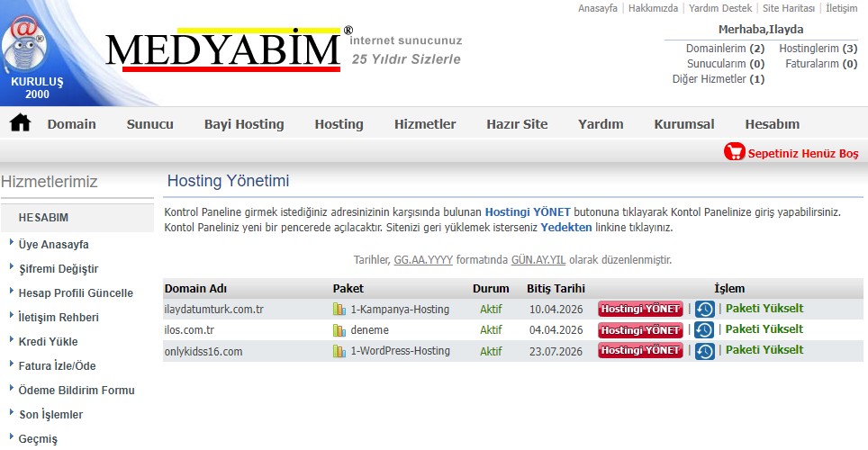Click restore backup icon for ilaydatumturk.com.tr
The height and width of the screenshot is (450, 868).
pyautogui.click(x=704, y=309)
